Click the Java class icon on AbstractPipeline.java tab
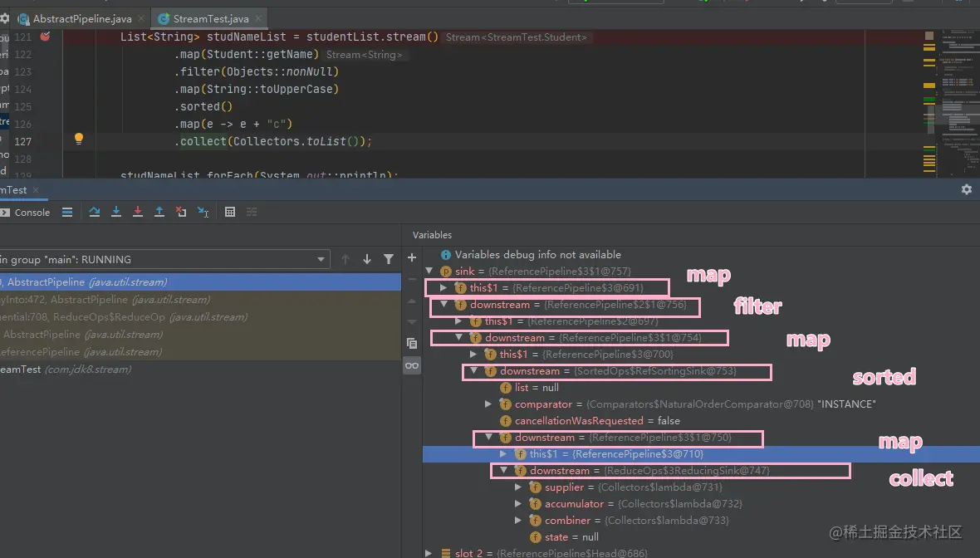The width and height of the screenshot is (980, 558). (x=24, y=19)
